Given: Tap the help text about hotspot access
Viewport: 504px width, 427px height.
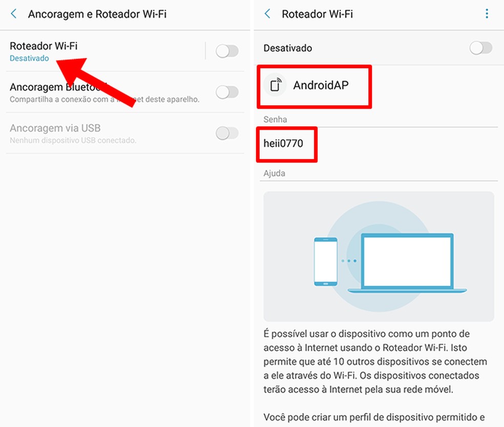Looking at the screenshot, I should [x=375, y=361].
